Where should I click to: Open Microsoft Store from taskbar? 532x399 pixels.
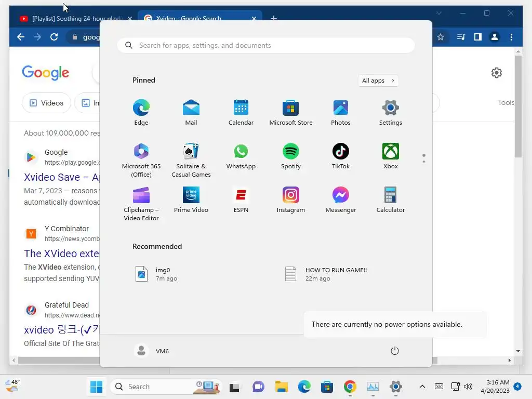pyautogui.click(x=327, y=387)
